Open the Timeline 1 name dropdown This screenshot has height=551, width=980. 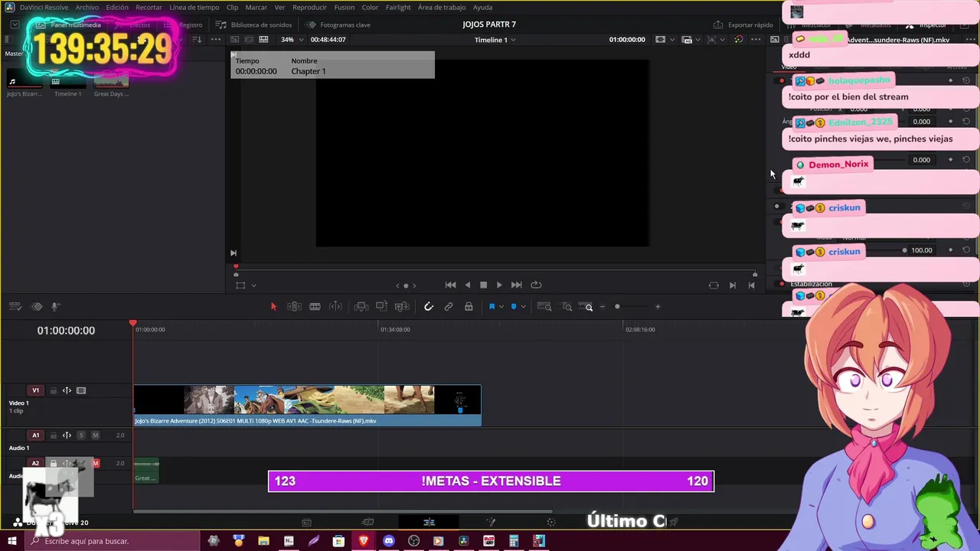(495, 40)
